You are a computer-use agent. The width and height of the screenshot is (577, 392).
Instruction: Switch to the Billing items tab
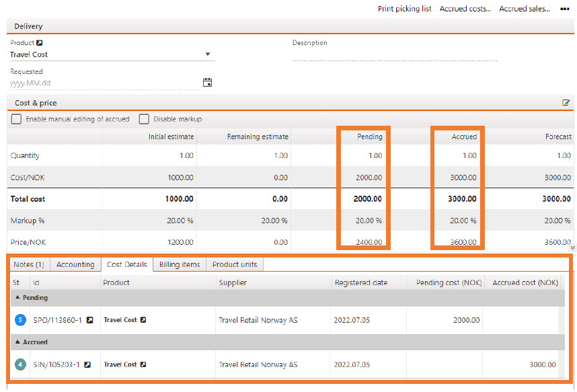tap(179, 264)
